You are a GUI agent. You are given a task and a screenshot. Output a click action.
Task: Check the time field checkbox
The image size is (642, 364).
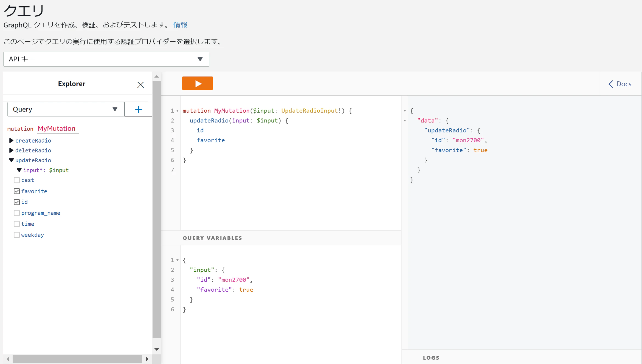click(x=17, y=224)
